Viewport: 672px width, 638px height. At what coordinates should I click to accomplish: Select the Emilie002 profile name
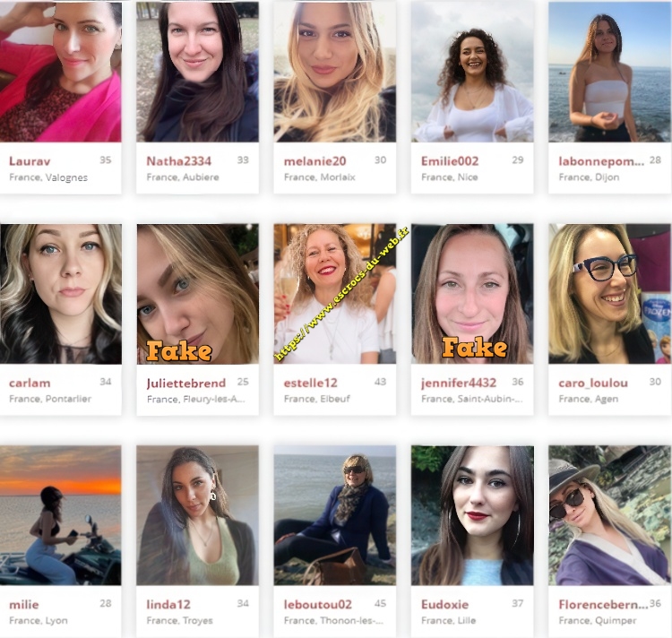point(450,161)
